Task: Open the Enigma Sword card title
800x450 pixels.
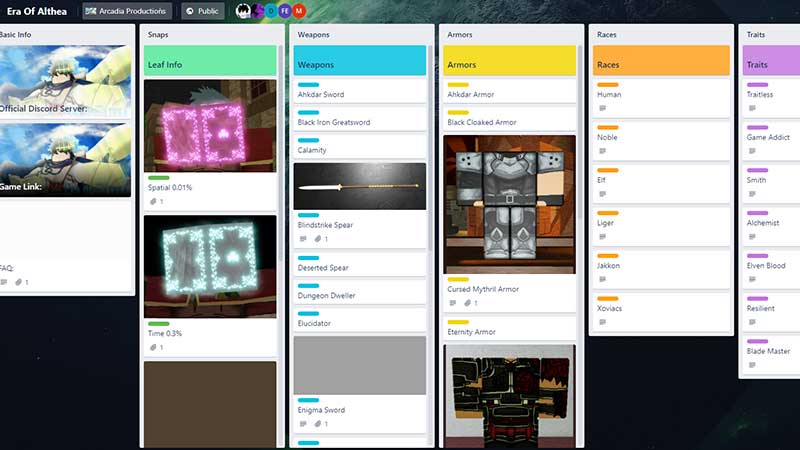Action: tap(321, 410)
